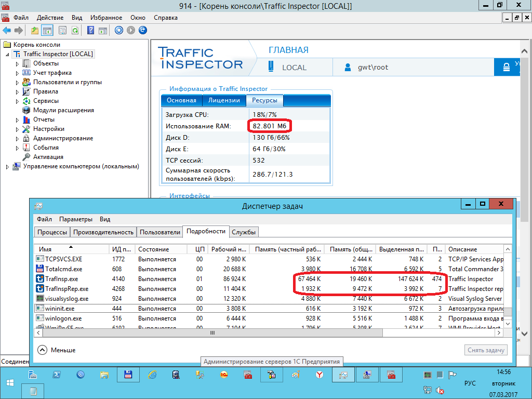
Task: Toggle the Show/Hide console tree icon
Action: click(47, 31)
